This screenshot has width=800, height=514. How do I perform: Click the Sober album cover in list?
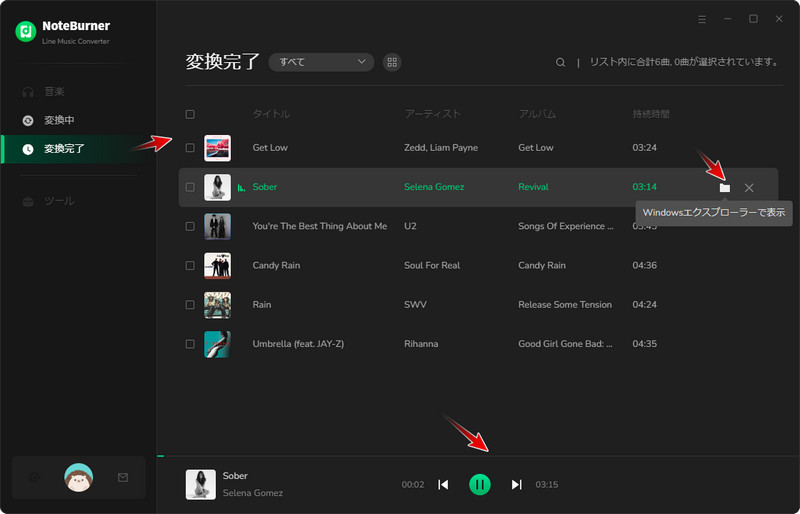[x=217, y=187]
